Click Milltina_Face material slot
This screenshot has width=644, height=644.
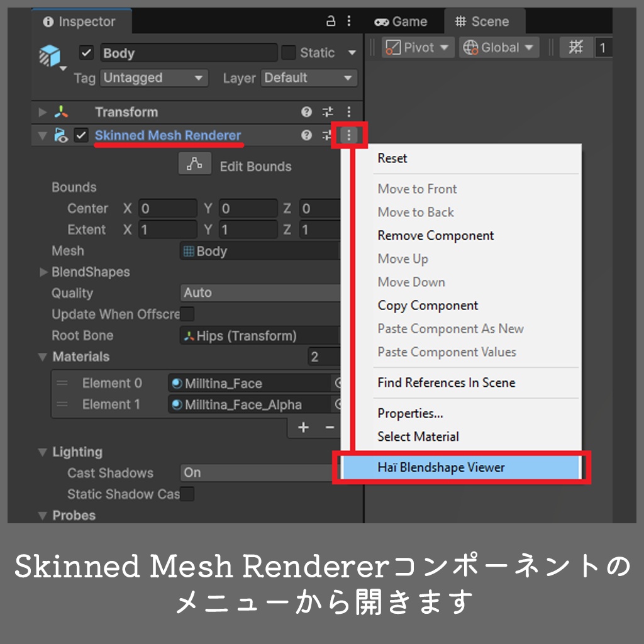point(250,383)
